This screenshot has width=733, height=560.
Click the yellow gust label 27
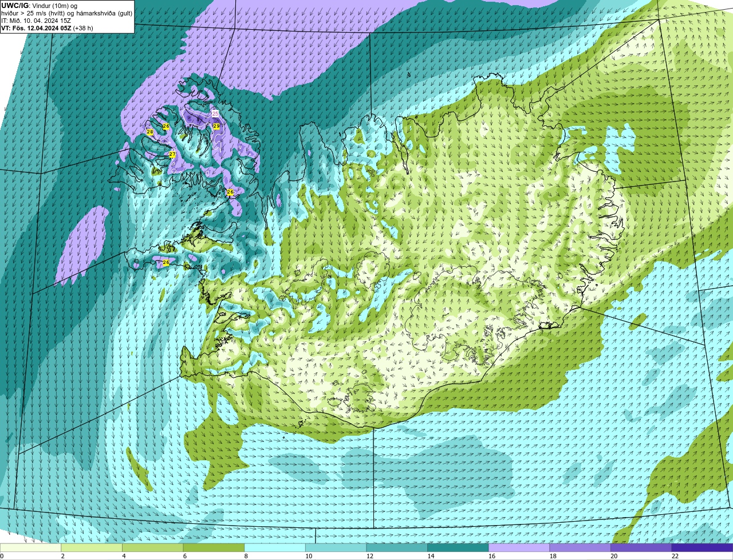click(172, 155)
